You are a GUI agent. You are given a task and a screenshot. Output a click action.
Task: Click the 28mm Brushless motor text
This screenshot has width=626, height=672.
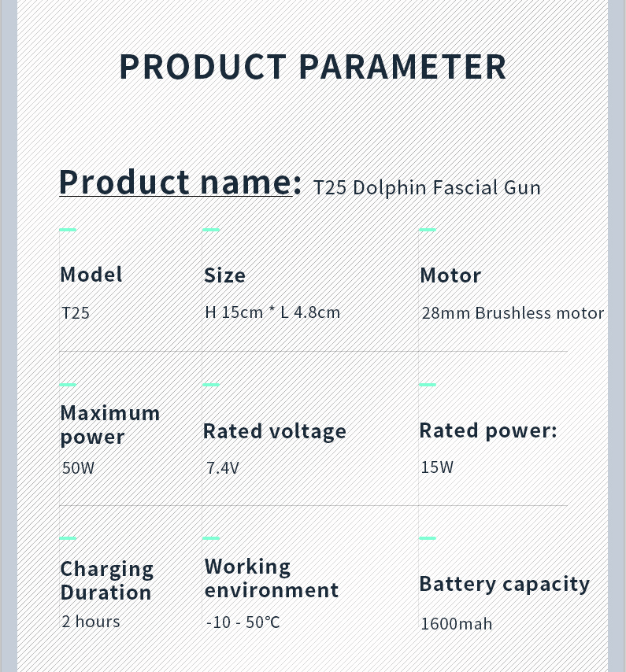pyautogui.click(x=513, y=313)
